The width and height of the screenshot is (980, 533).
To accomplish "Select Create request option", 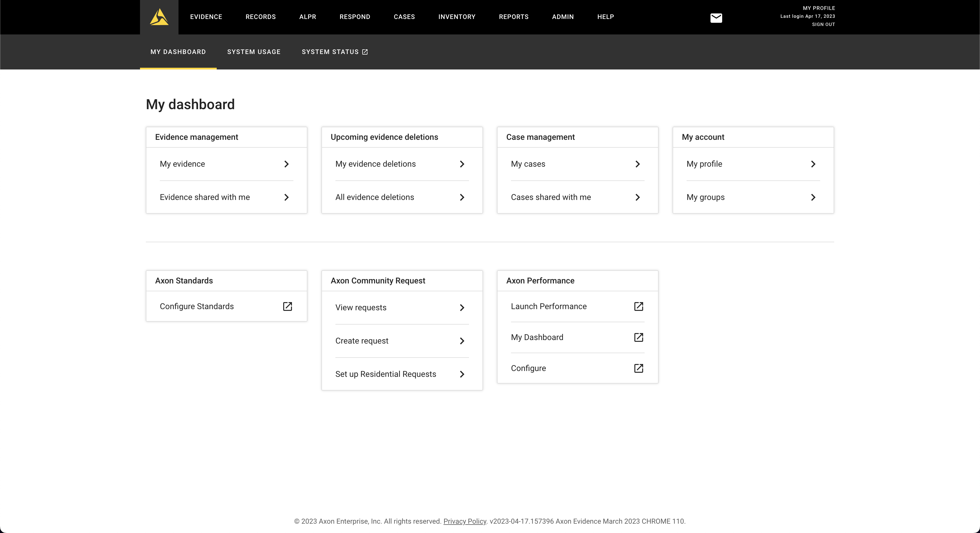I will [362, 341].
